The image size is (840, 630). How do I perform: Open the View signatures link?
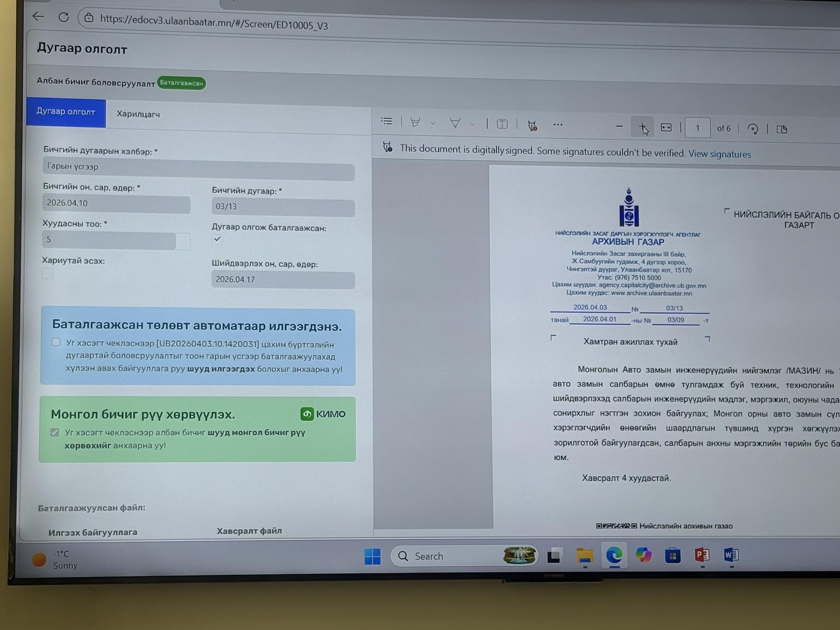click(x=719, y=154)
